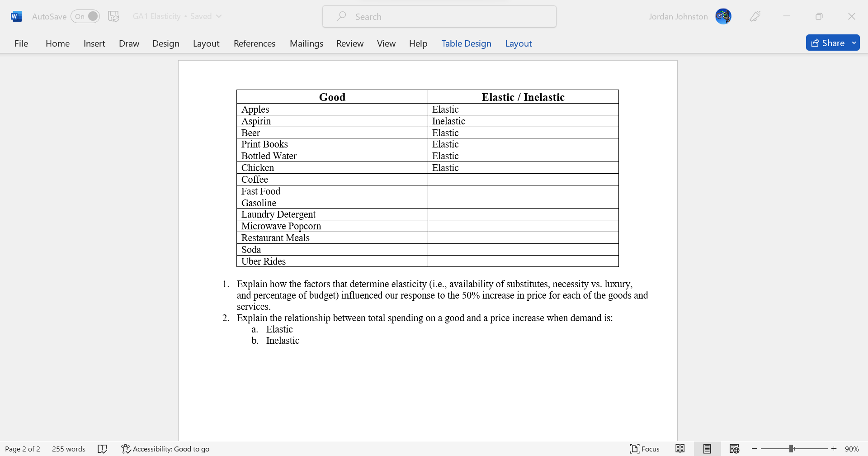868x456 pixels.
Task: Click inside the Search box
Action: [439, 16]
